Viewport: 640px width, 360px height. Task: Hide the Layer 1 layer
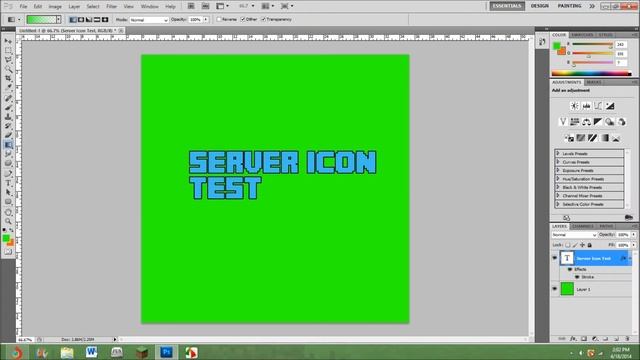click(554, 289)
